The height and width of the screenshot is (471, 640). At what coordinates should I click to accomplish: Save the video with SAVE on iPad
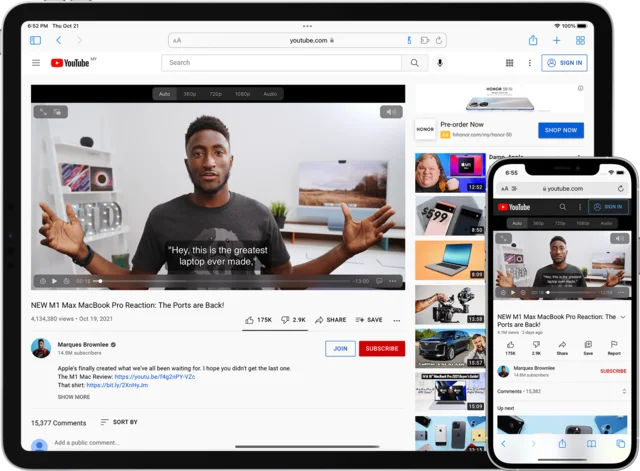(369, 320)
